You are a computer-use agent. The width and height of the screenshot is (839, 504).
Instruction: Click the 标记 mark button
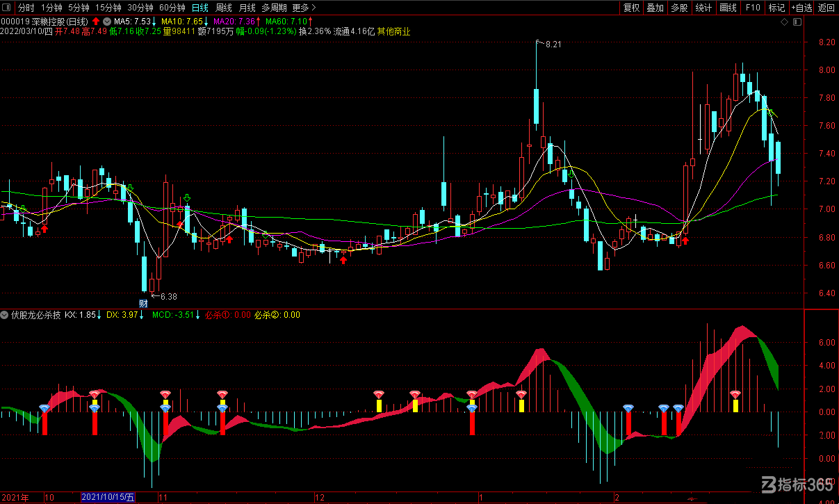[776, 8]
